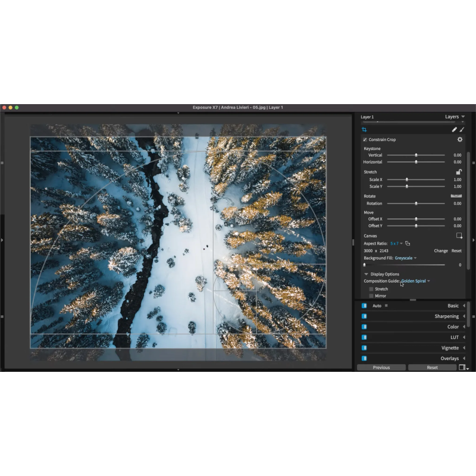Viewport: 476px width, 476px height.
Task: Click the Rotation slider handle
Action: click(x=416, y=203)
